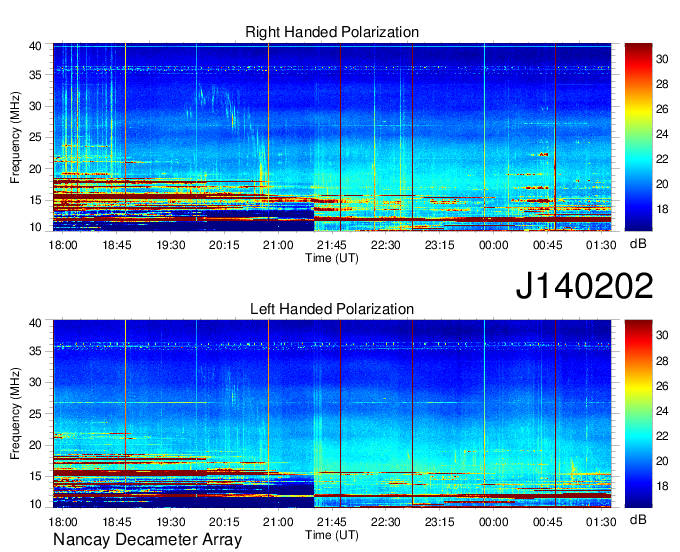This screenshot has width=680, height=552.
Task: Click the lower dB color bar
Action: tap(638, 414)
